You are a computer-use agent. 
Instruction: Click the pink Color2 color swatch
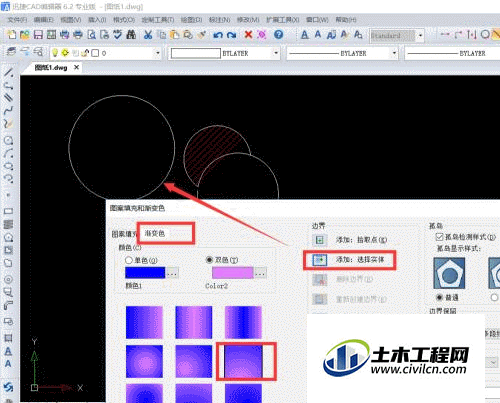coord(233,273)
